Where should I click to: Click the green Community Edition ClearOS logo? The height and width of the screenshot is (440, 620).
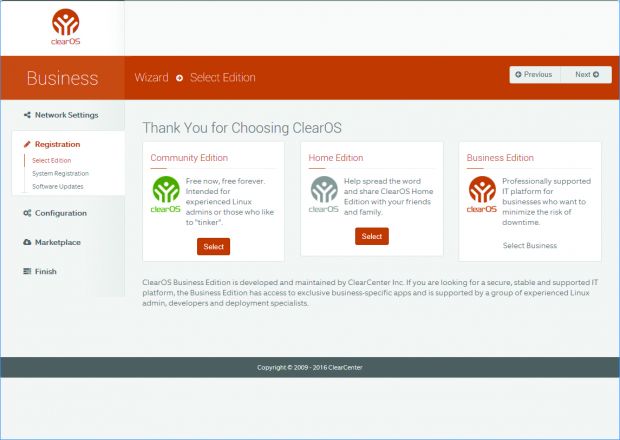point(165,195)
